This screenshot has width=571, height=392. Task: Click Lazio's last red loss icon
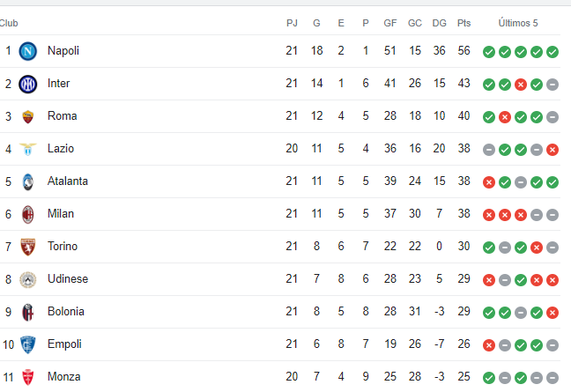tap(552, 150)
